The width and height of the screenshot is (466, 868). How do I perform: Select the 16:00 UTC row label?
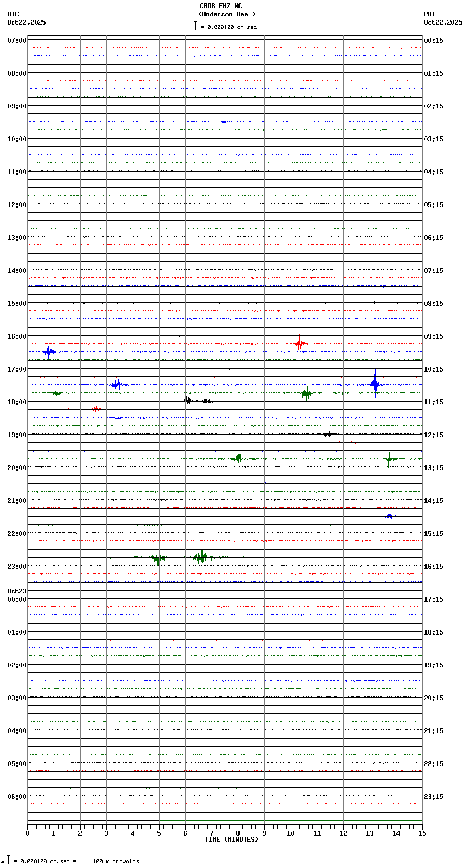pyautogui.click(x=17, y=336)
